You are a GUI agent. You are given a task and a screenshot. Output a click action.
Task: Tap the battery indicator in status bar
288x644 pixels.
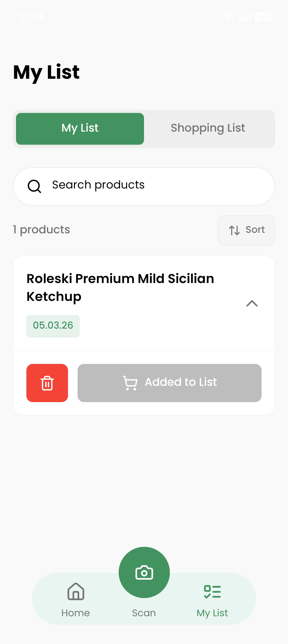click(x=263, y=17)
